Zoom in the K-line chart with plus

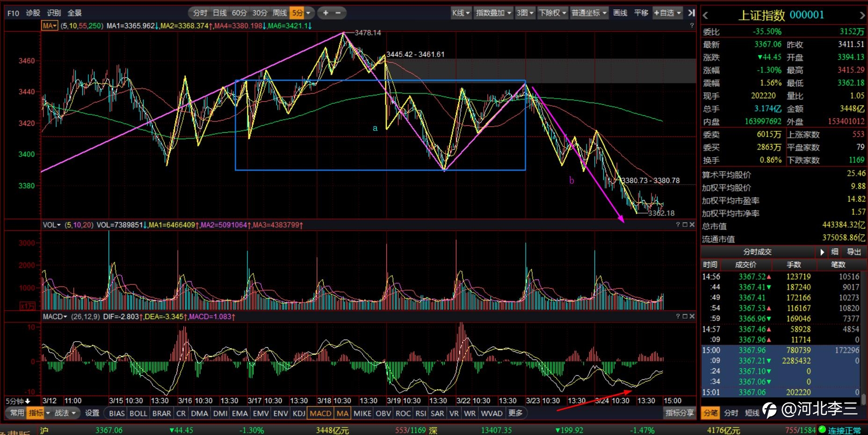(325, 13)
